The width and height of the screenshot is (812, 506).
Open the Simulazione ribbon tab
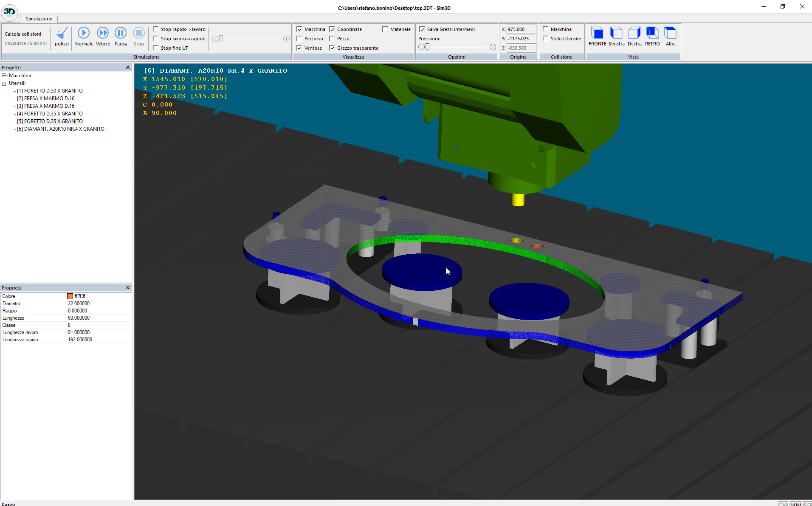[x=39, y=19]
